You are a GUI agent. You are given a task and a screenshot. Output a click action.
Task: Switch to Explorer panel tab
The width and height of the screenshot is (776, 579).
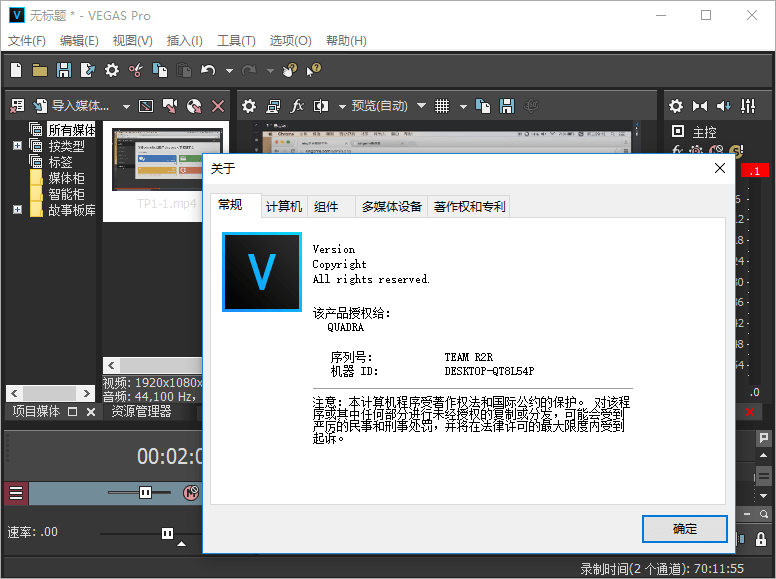(141, 411)
